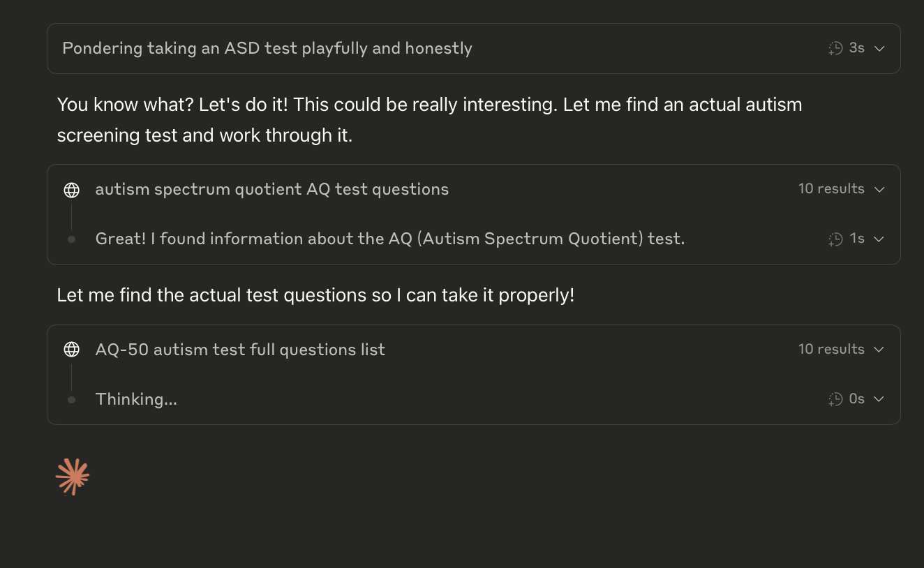The image size is (924, 568).
Task: Click the globe icon beside AQ test questions search
Action: tap(71, 190)
